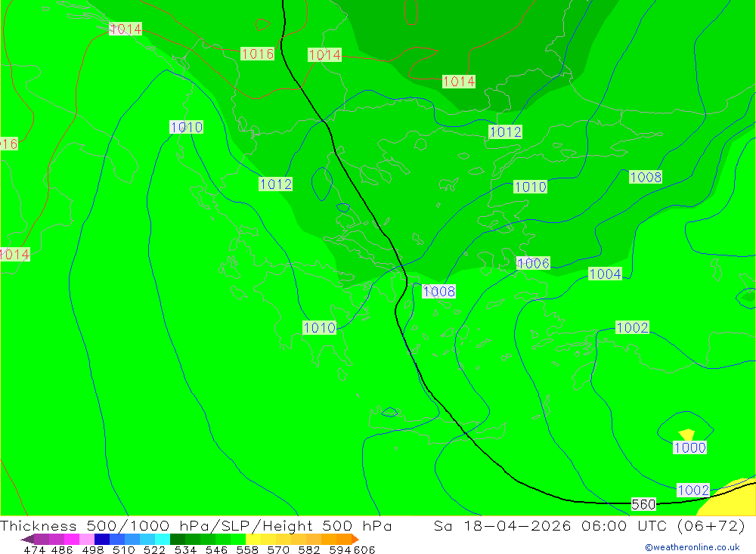Click the blue 1000 pressure label
The image size is (756, 554).
click(x=690, y=447)
